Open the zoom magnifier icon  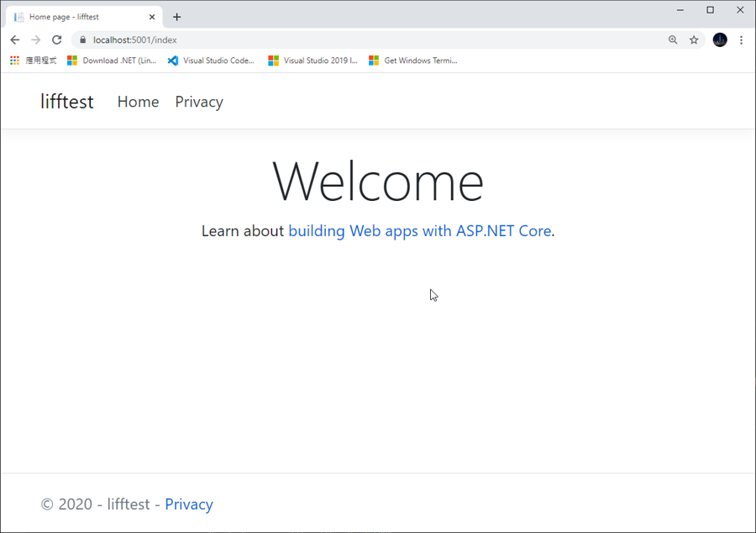pos(673,40)
